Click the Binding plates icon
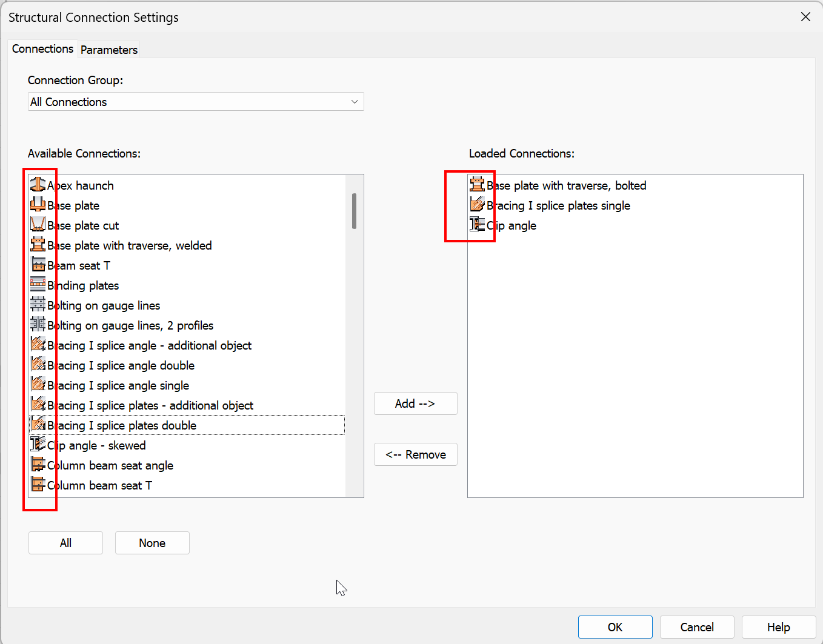 coord(38,285)
